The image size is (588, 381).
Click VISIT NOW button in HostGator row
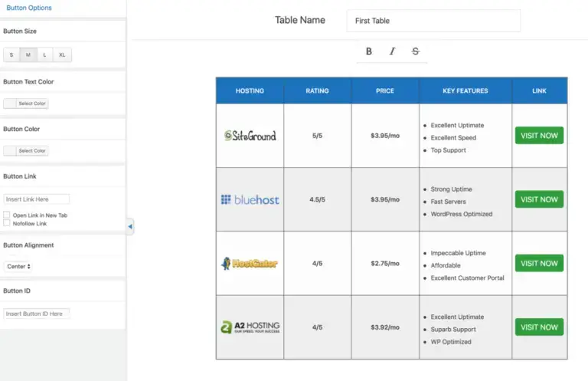coord(539,263)
